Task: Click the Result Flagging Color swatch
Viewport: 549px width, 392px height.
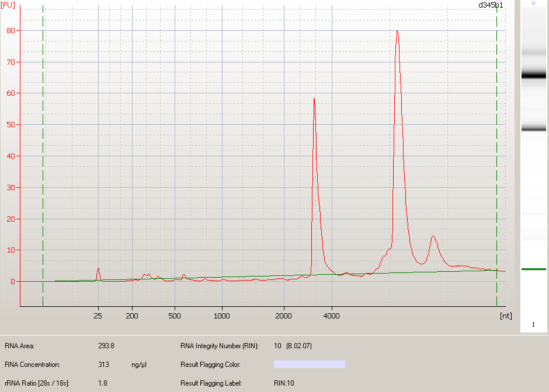Action: point(310,365)
